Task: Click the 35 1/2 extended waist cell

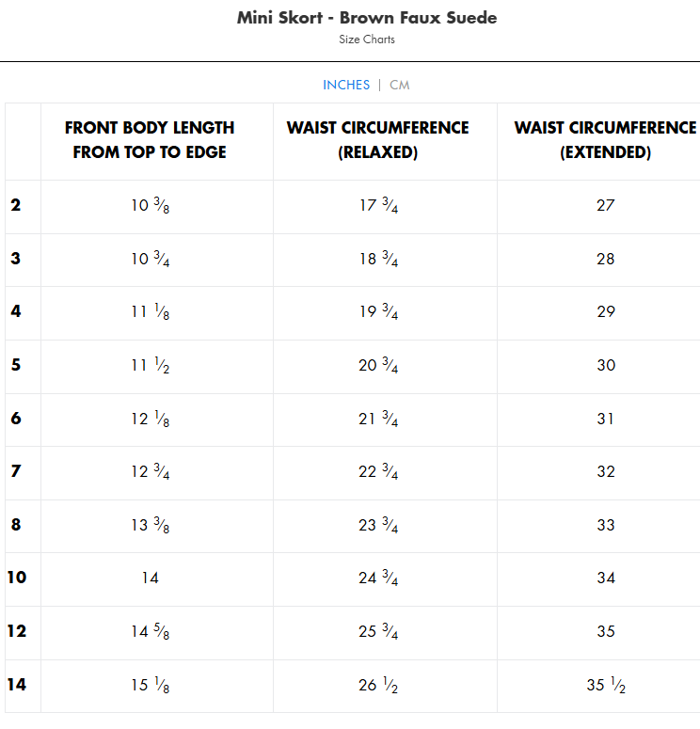Action: tap(606, 685)
